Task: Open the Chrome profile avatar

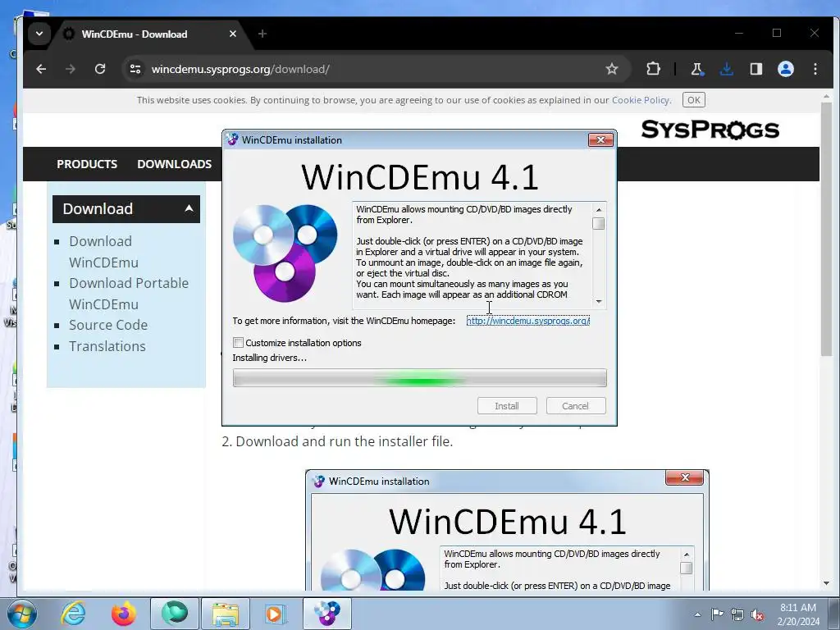Action: [785, 69]
